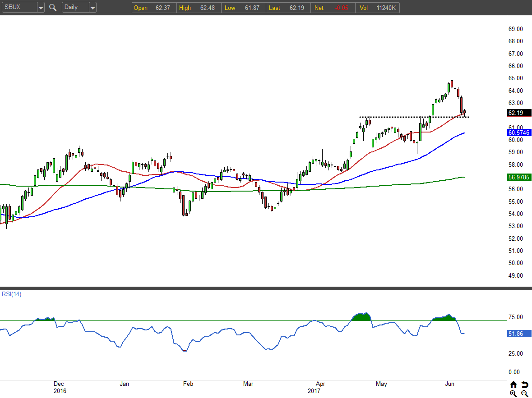Click the symbol search magnifier icon
This screenshot has height=398, width=532.
(53, 7)
